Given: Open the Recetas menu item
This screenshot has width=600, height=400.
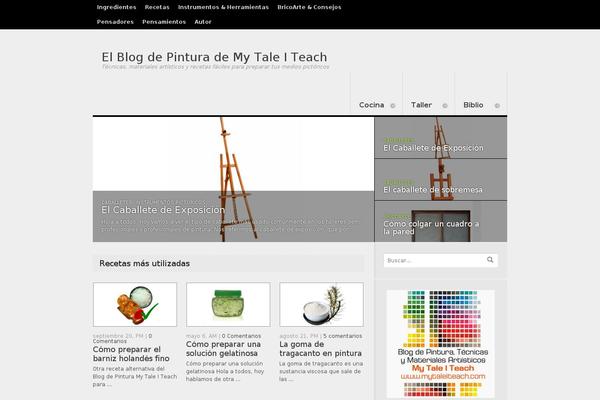Looking at the screenshot, I should [157, 7].
